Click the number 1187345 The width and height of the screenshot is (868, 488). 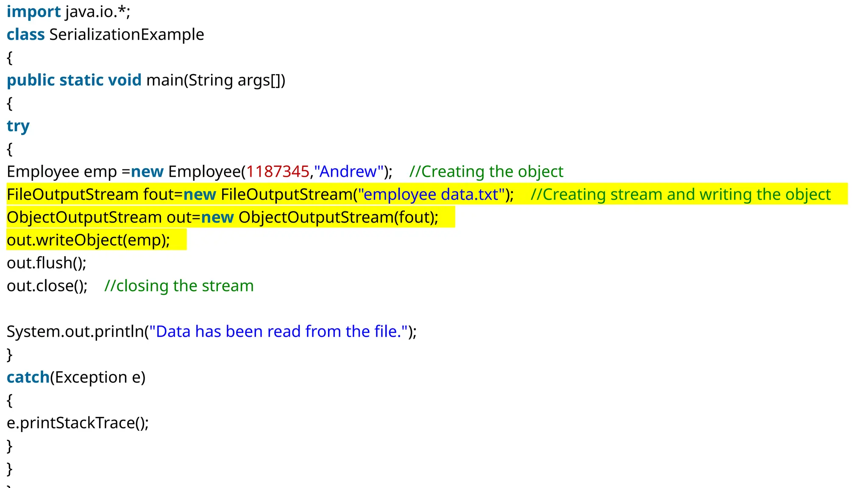(x=278, y=172)
